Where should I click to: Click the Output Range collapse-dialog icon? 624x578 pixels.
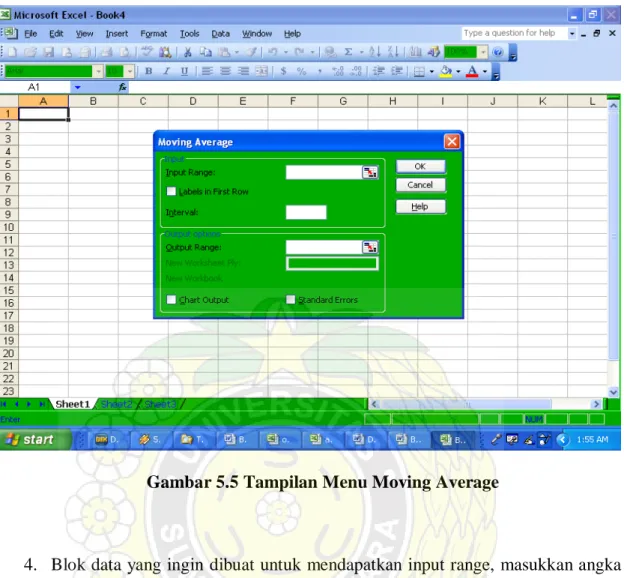370,248
